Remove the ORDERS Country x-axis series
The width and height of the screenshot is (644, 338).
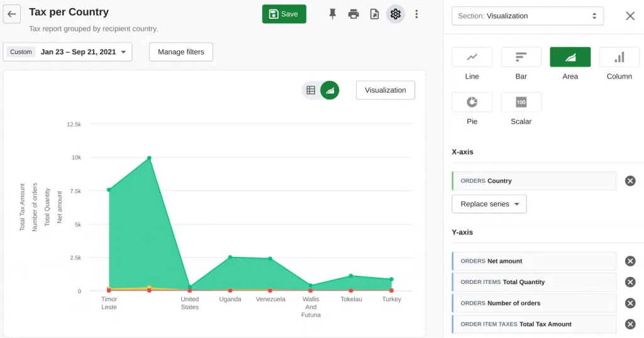pos(630,181)
